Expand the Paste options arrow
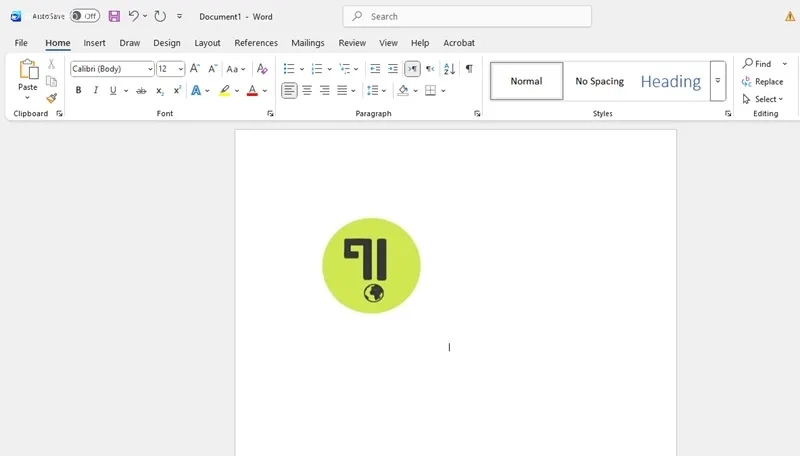This screenshot has height=456, width=800. coord(28,97)
